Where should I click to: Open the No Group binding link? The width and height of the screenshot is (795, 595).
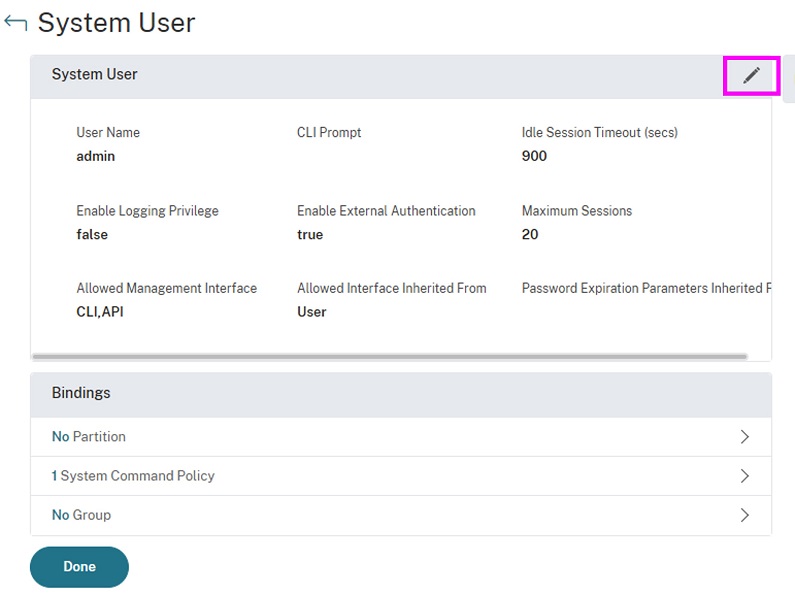pyautogui.click(x=81, y=515)
